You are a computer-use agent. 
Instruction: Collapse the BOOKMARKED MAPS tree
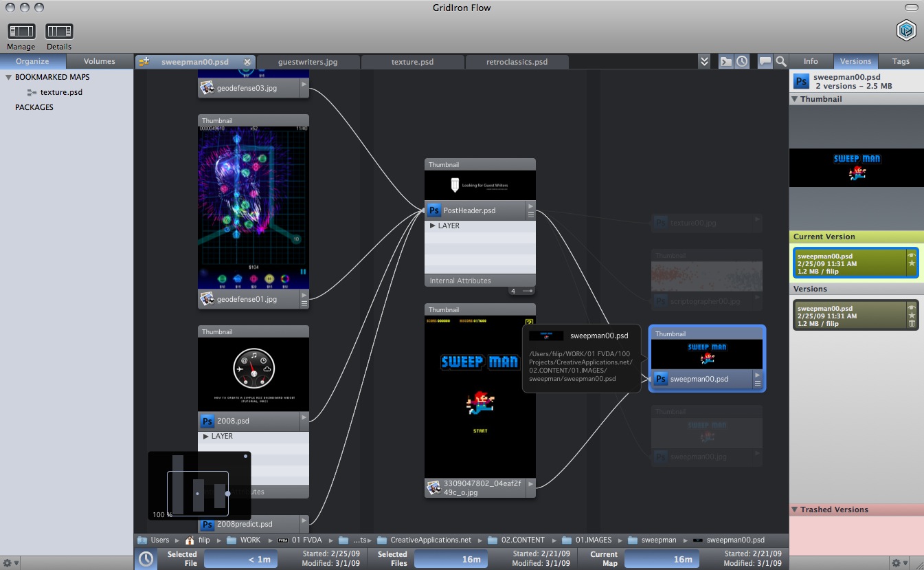coord(8,77)
